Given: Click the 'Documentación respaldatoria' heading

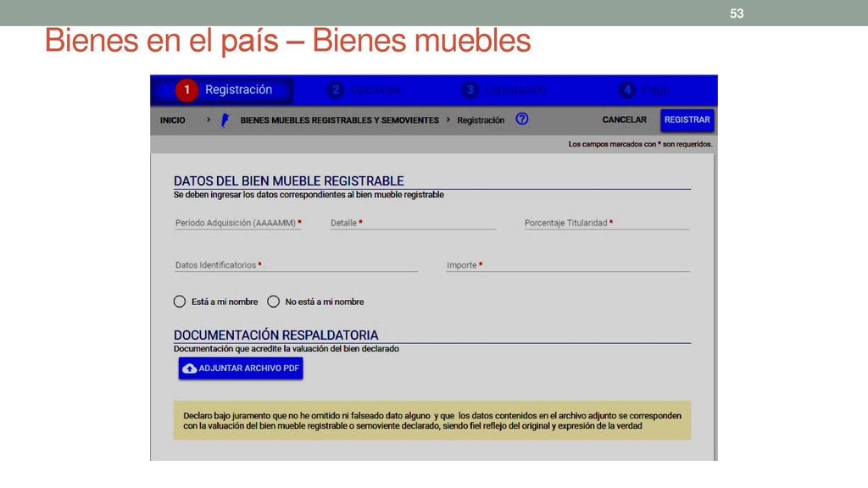Looking at the screenshot, I should pos(275,335).
